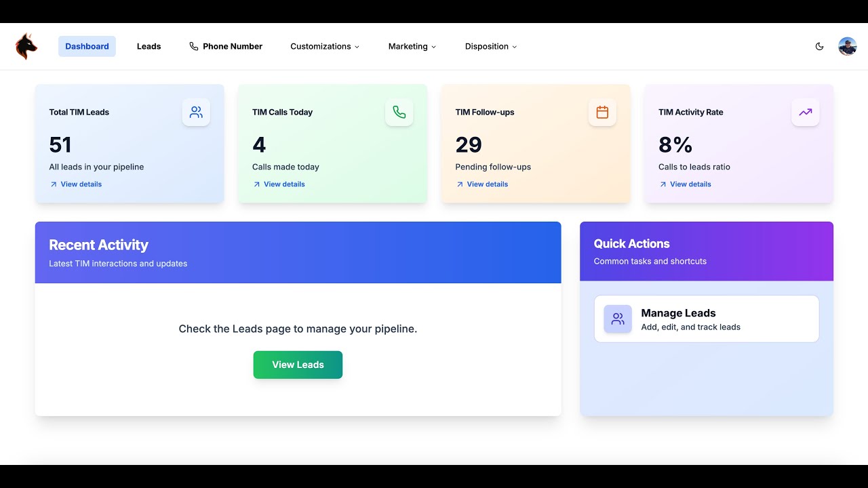Click the phone icon next to Phone Number

coord(194,46)
